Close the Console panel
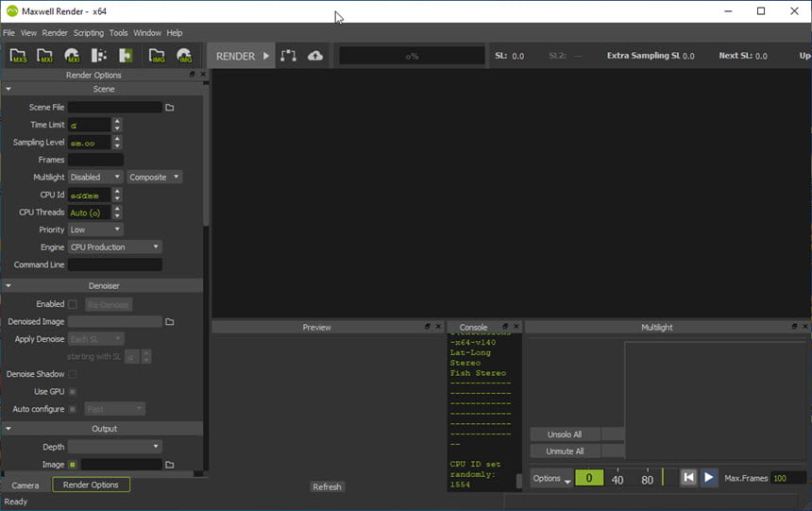 point(516,327)
